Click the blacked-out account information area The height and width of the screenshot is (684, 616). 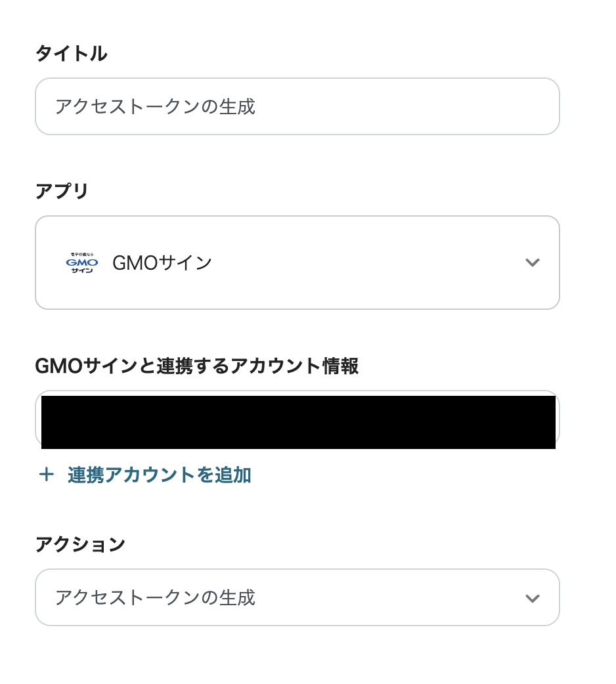pyautogui.click(x=298, y=422)
